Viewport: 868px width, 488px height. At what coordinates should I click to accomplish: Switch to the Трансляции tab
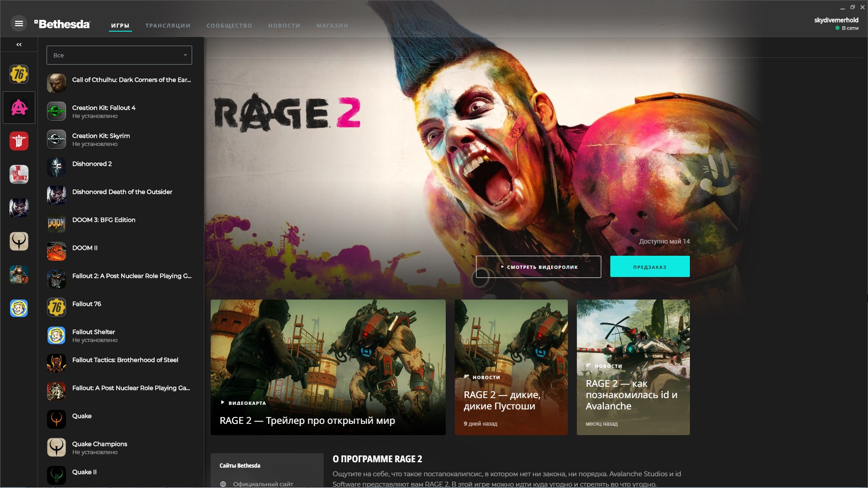click(x=168, y=26)
